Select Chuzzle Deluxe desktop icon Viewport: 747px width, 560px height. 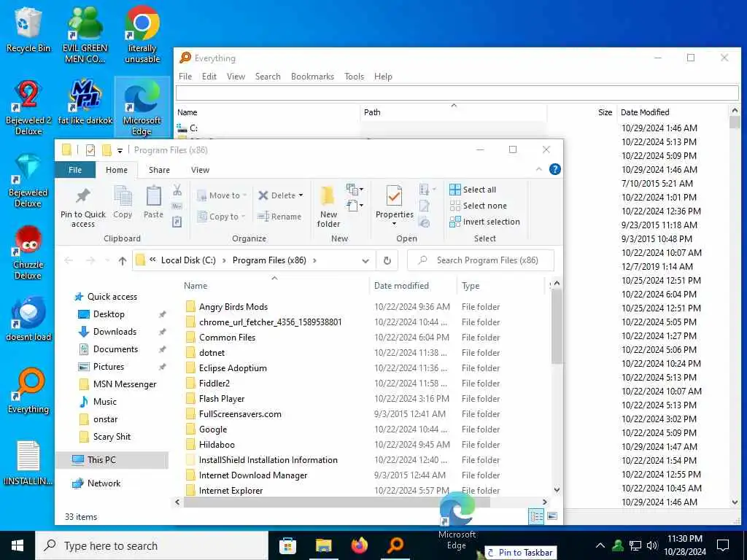click(x=28, y=253)
